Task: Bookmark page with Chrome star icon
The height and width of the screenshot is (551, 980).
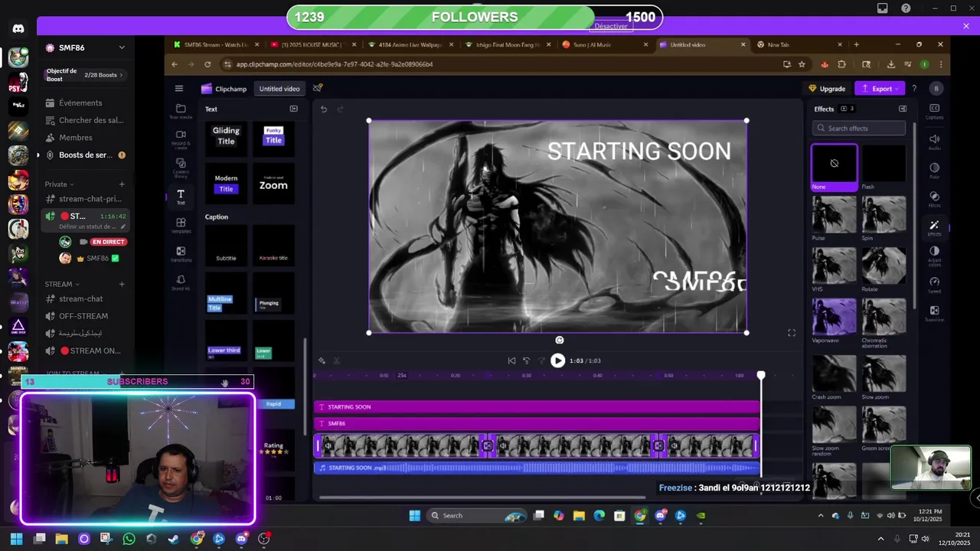Action: coord(802,64)
